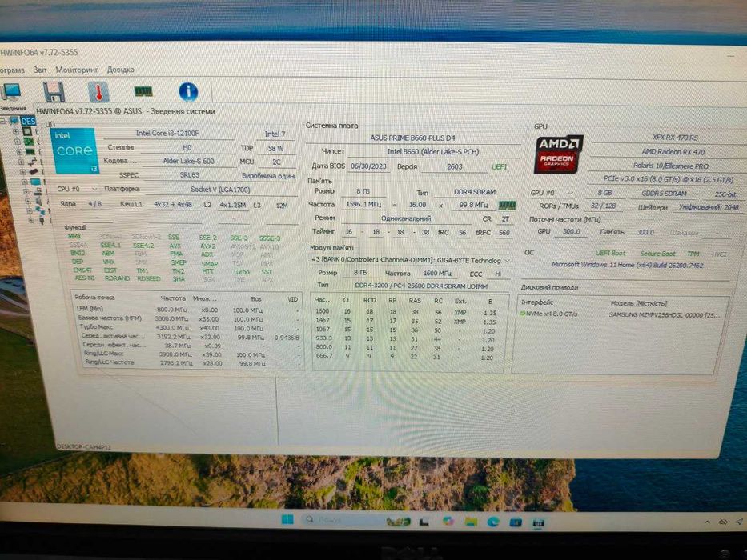
Task: Open the CPU #0 dropdown
Action: (x=77, y=189)
